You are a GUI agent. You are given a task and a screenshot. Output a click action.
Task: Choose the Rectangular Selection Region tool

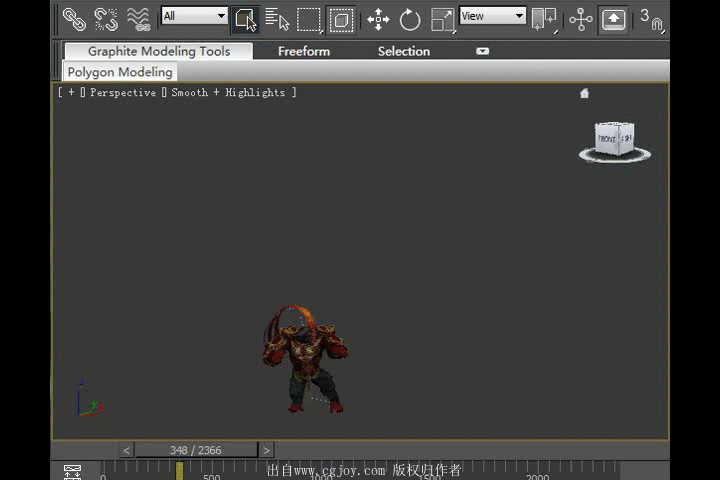click(x=309, y=18)
